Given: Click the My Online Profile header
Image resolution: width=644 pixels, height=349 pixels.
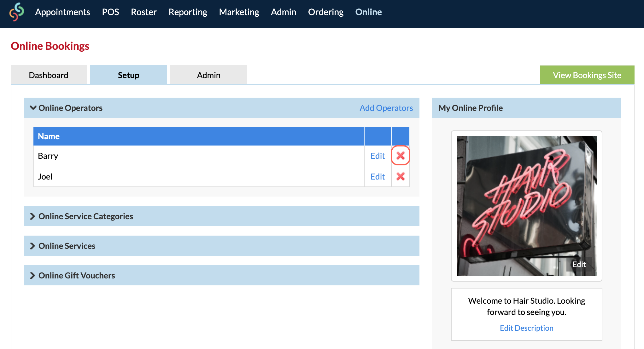Looking at the screenshot, I should [x=527, y=108].
